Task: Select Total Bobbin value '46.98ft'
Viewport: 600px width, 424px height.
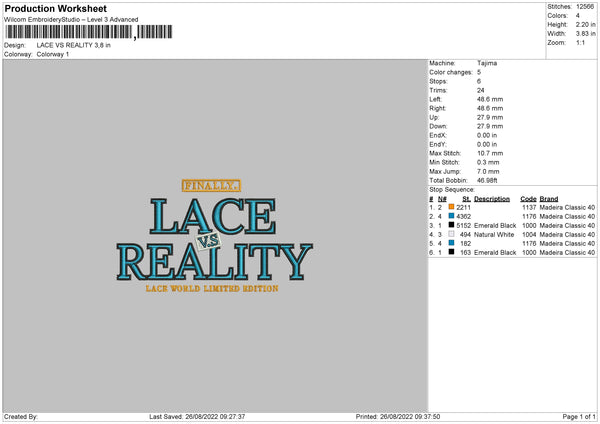Action: (487, 180)
